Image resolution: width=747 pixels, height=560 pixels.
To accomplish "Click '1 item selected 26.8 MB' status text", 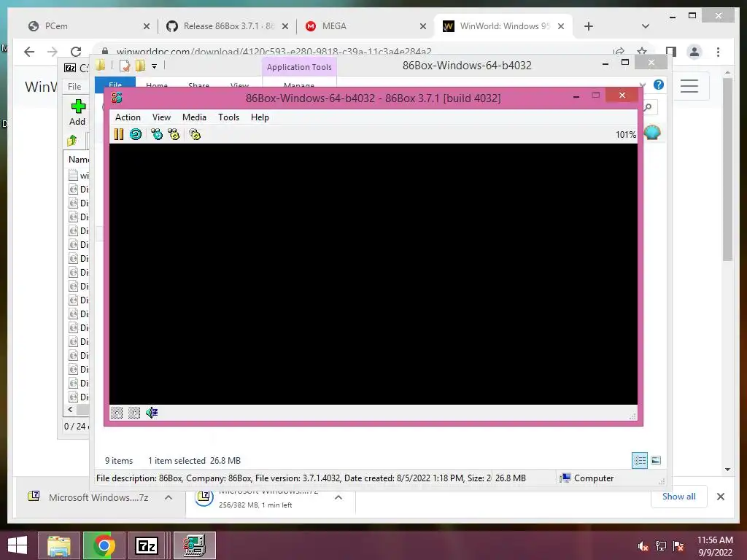I will click(x=194, y=461).
